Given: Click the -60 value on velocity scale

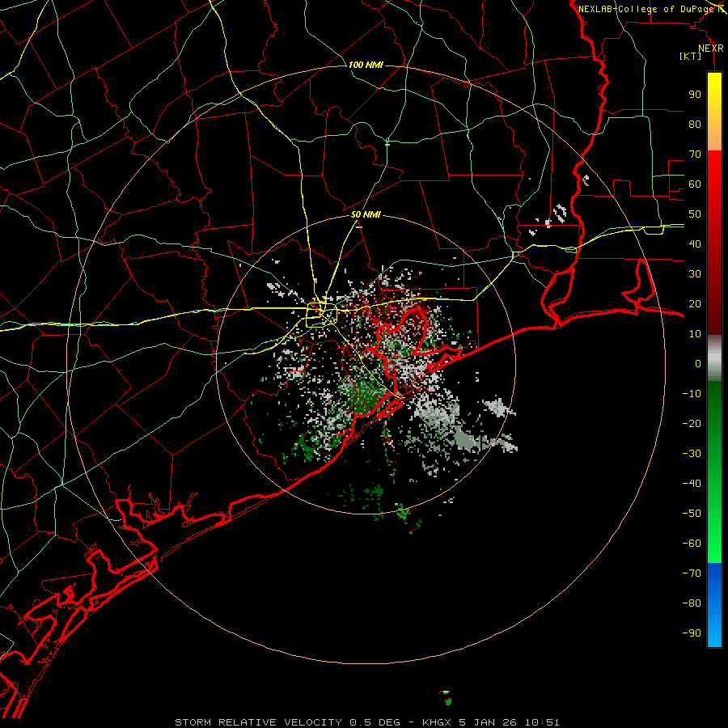Looking at the screenshot, I should [x=692, y=544].
